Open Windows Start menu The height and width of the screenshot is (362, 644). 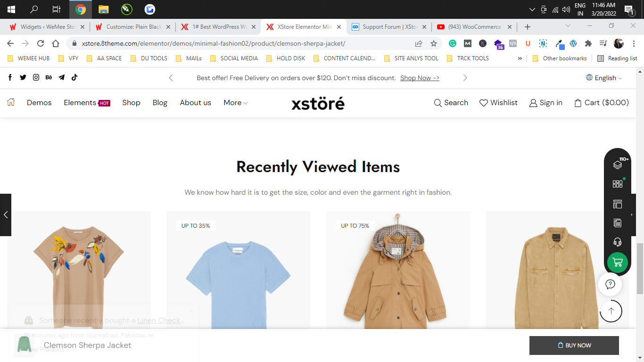(x=11, y=9)
